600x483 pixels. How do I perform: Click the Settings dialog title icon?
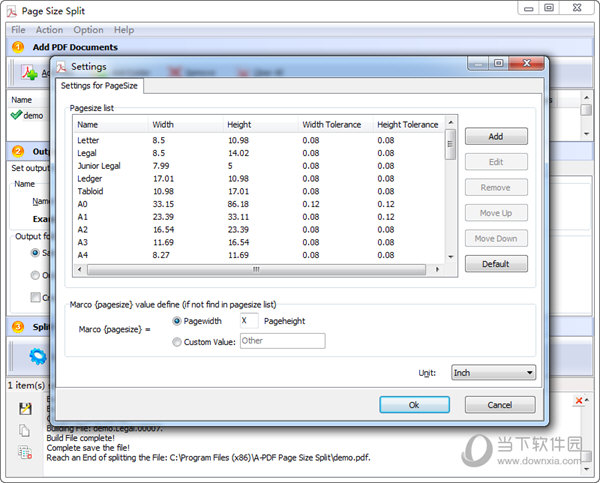pos(62,67)
